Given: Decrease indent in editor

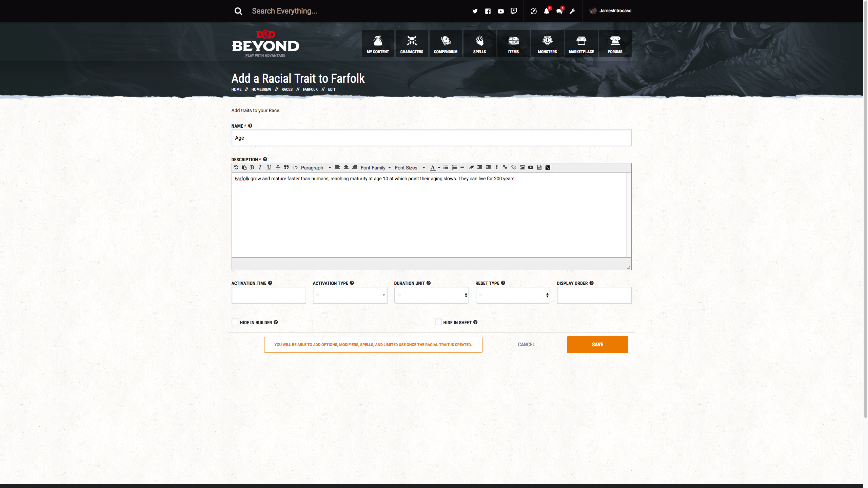Looking at the screenshot, I should click(480, 167).
